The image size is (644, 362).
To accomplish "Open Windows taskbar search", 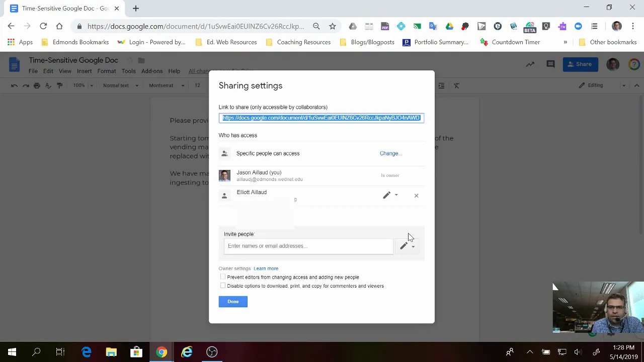I will 36,352.
